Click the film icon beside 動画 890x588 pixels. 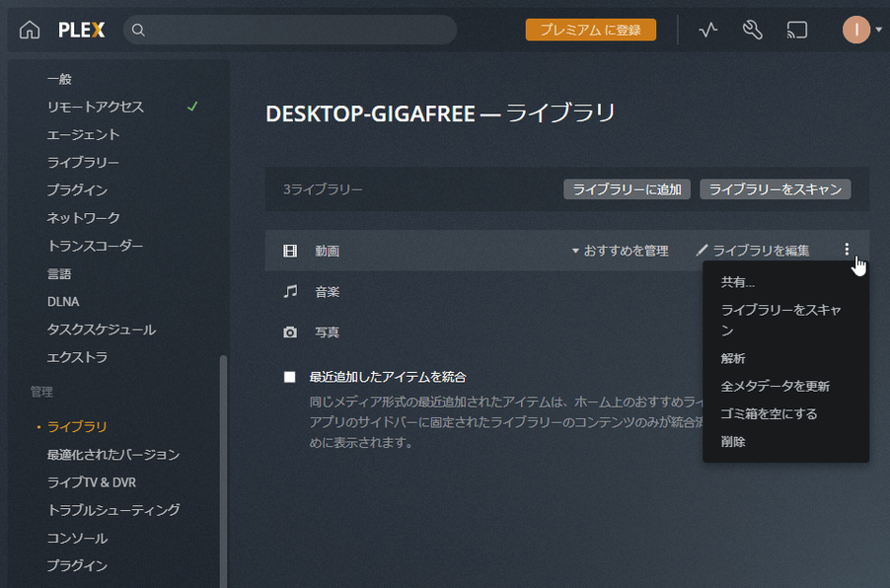pyautogui.click(x=290, y=251)
